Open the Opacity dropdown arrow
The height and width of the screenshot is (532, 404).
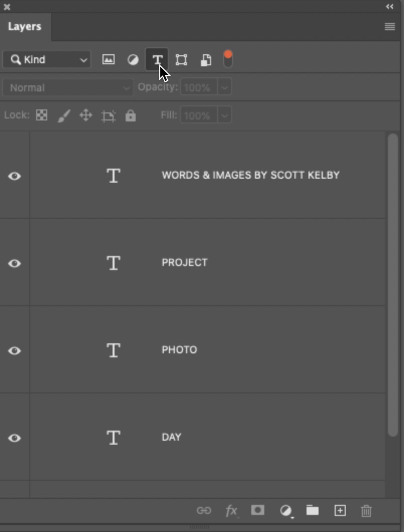click(x=225, y=87)
